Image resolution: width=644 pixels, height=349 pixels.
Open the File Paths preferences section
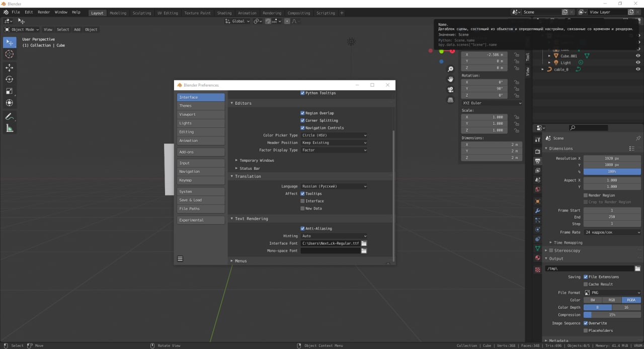(201, 209)
